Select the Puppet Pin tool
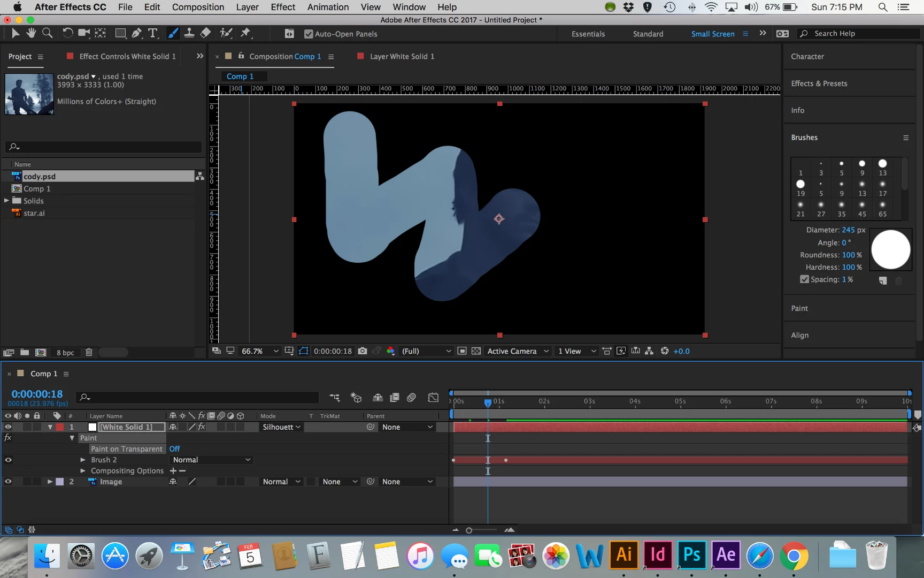The height and width of the screenshot is (578, 924). (x=245, y=33)
